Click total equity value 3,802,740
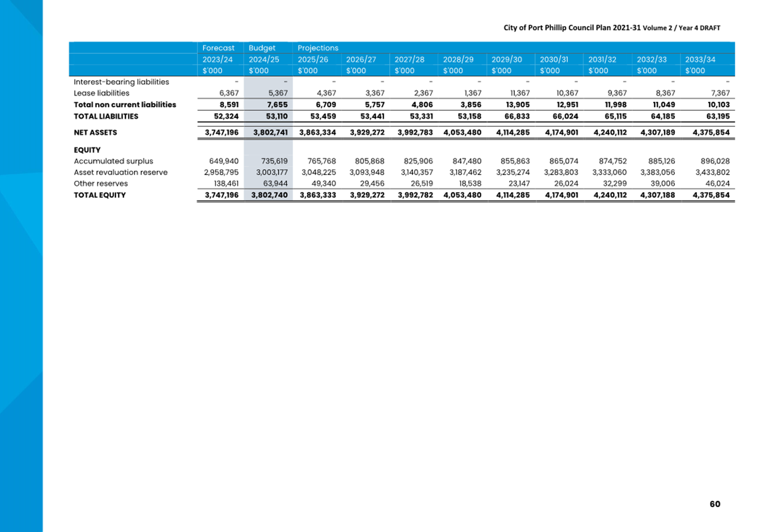 (270, 195)
